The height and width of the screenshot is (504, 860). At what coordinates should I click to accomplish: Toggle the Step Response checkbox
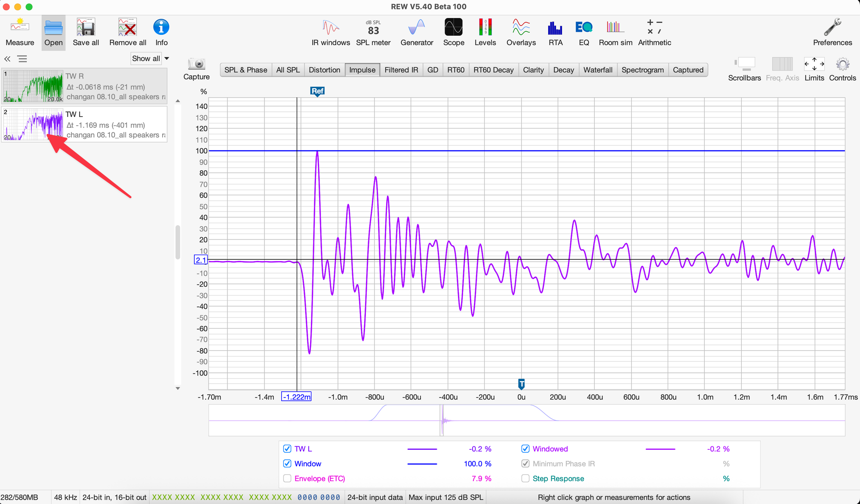(525, 479)
